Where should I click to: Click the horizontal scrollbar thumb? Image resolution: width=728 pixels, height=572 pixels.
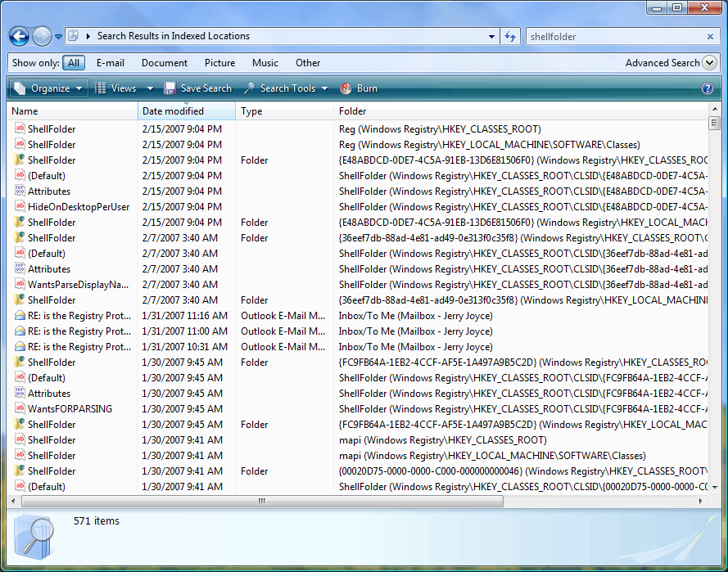pos(262,501)
